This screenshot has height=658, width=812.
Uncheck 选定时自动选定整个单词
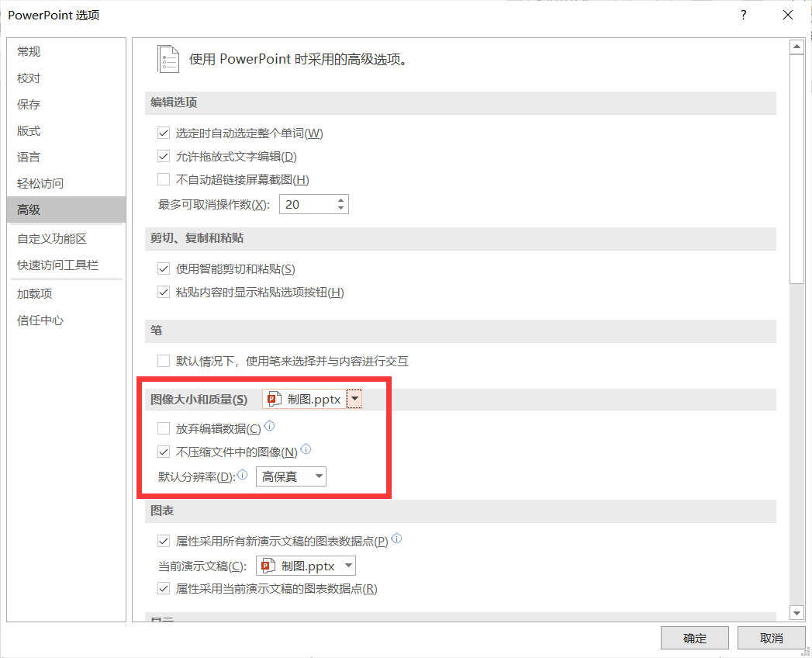click(x=164, y=133)
